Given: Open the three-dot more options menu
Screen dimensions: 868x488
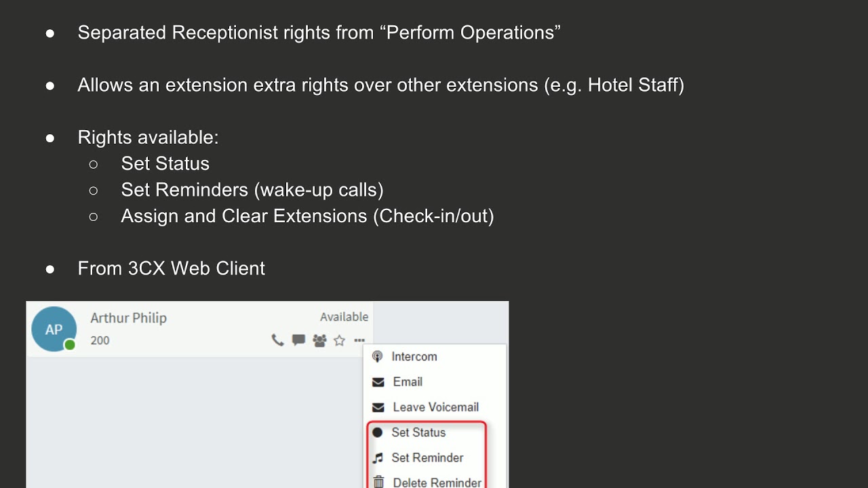Looking at the screenshot, I should tap(359, 340).
